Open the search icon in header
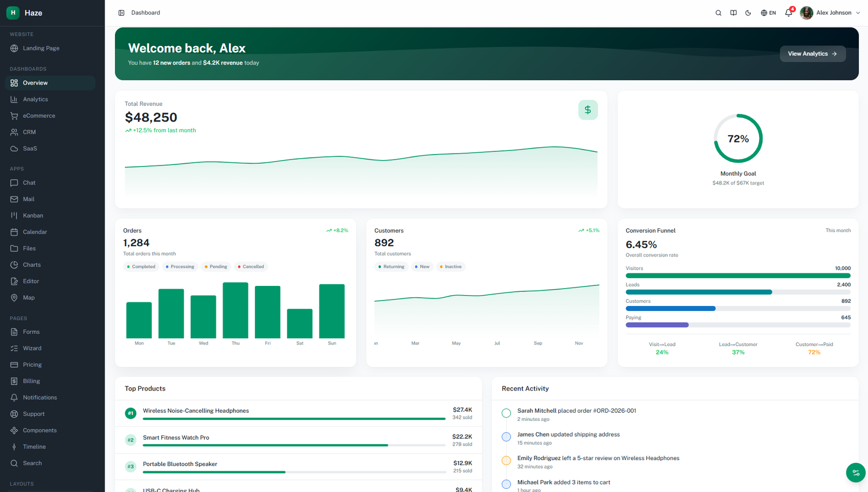The height and width of the screenshot is (492, 868). tap(718, 12)
